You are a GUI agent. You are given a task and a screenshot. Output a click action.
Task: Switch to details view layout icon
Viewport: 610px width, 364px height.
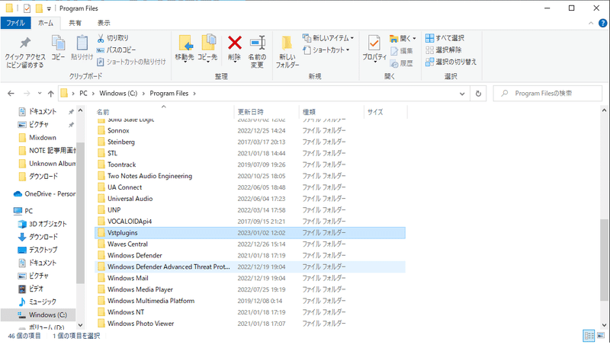(589, 336)
